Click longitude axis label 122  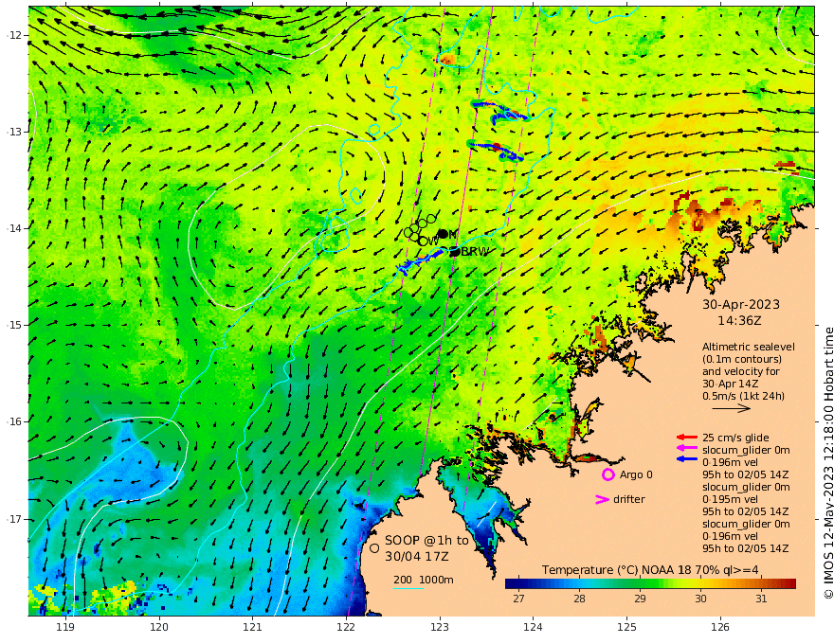(x=346, y=628)
